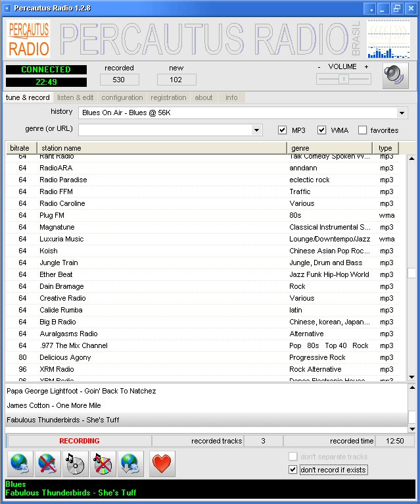Click the recorded time value 12:50
The image size is (420, 504).
[x=395, y=441]
